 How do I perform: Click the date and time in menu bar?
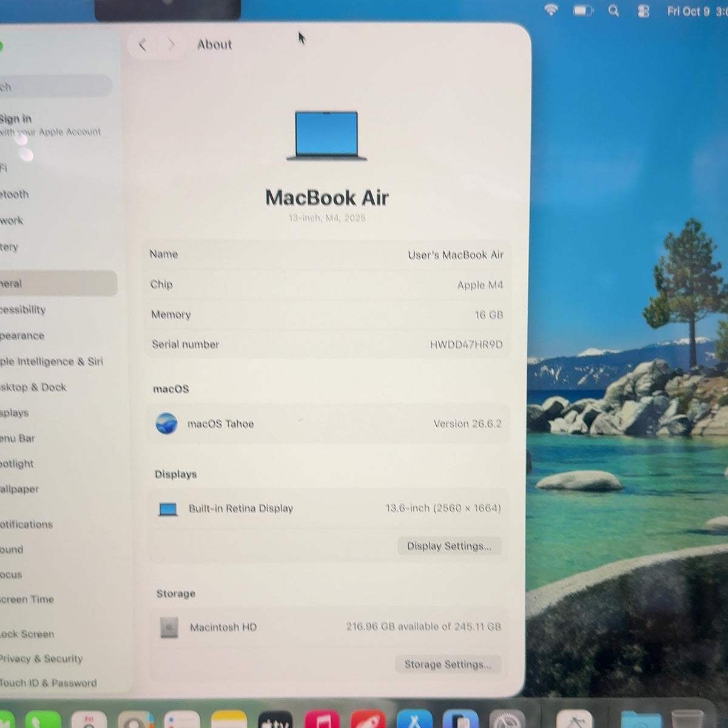click(696, 11)
